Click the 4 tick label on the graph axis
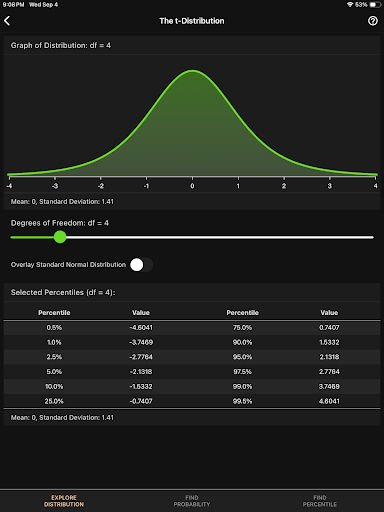Image resolution: width=384 pixels, height=512 pixels. point(375,186)
